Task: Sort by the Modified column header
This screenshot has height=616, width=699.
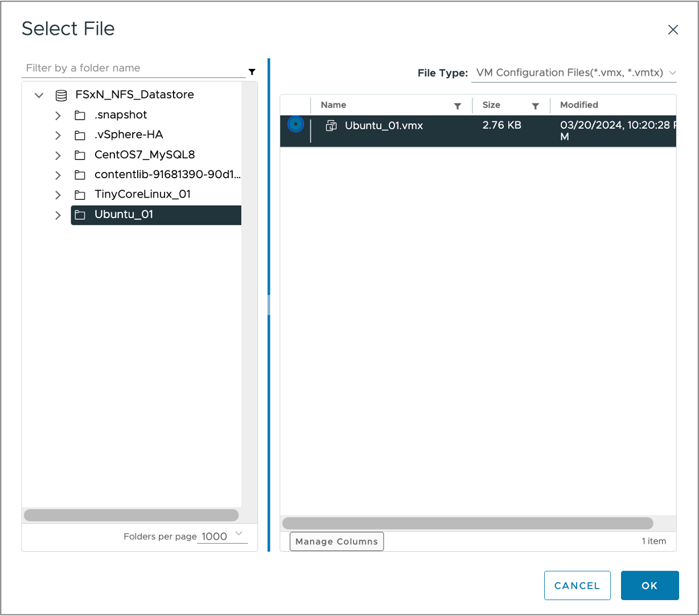Action: [579, 105]
